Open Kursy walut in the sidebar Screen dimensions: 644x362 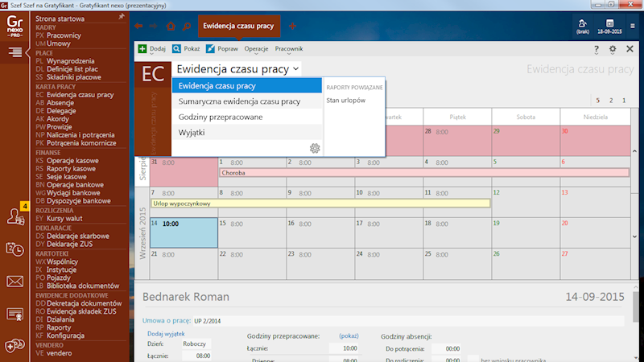64,219
